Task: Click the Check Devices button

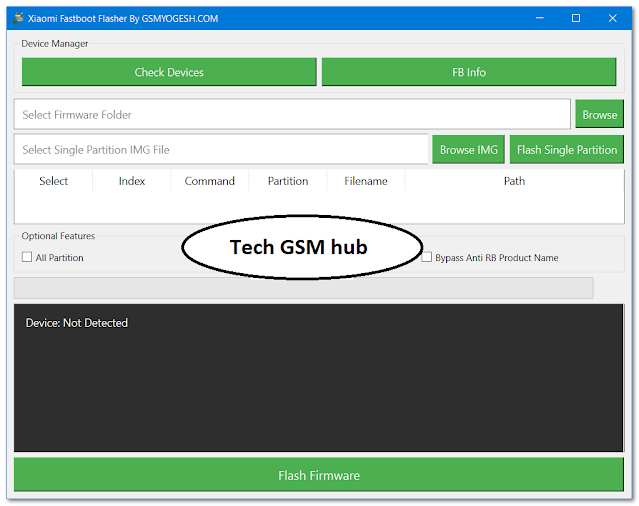Action: tap(169, 72)
